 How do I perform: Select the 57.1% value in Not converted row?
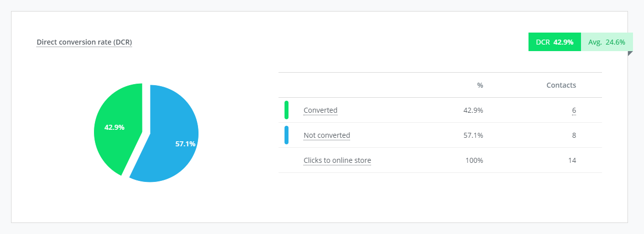click(473, 135)
